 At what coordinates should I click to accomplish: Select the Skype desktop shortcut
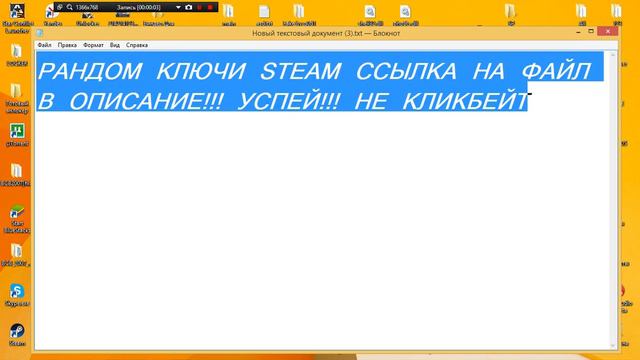coord(17,296)
